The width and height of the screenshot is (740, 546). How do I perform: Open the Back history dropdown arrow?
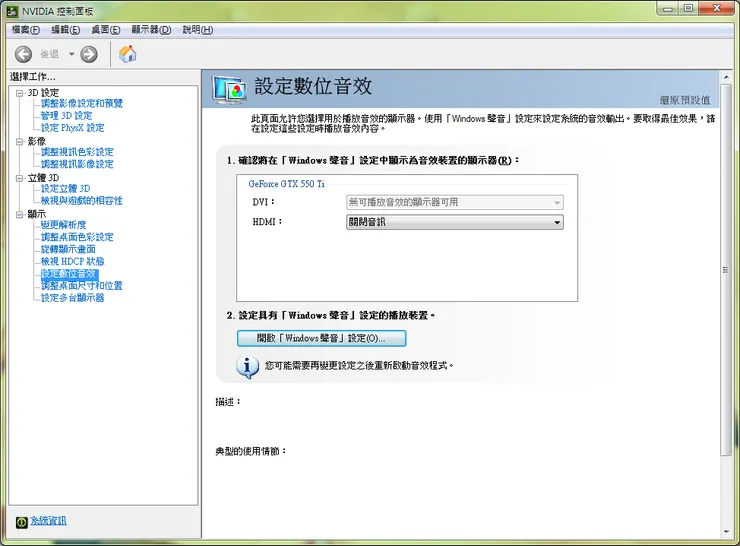click(72, 54)
